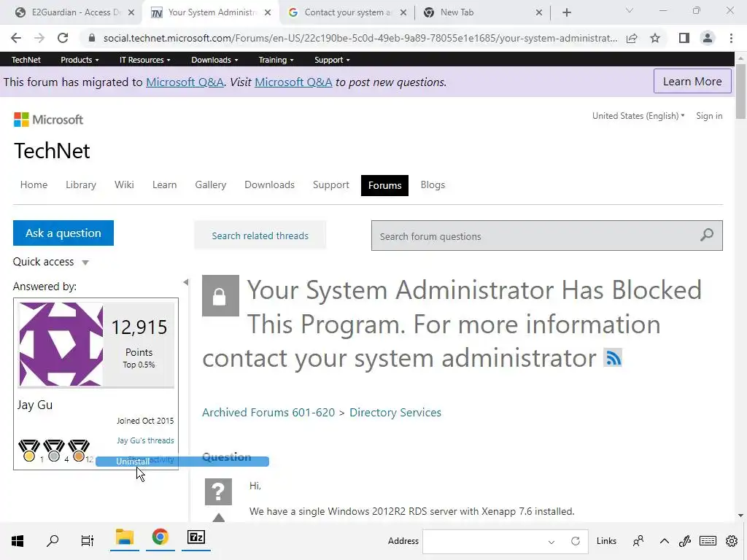Click the browser forward arrow

pos(39,38)
